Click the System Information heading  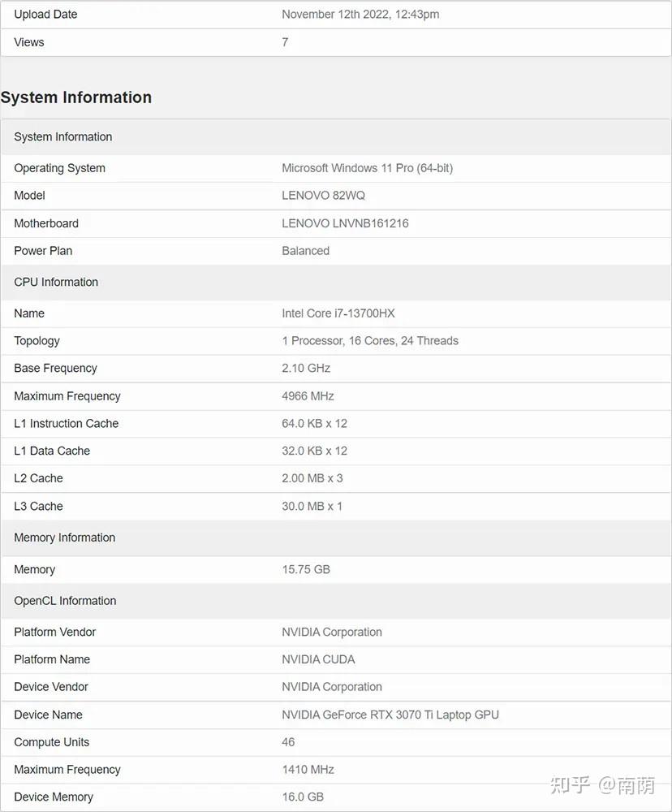pos(77,97)
